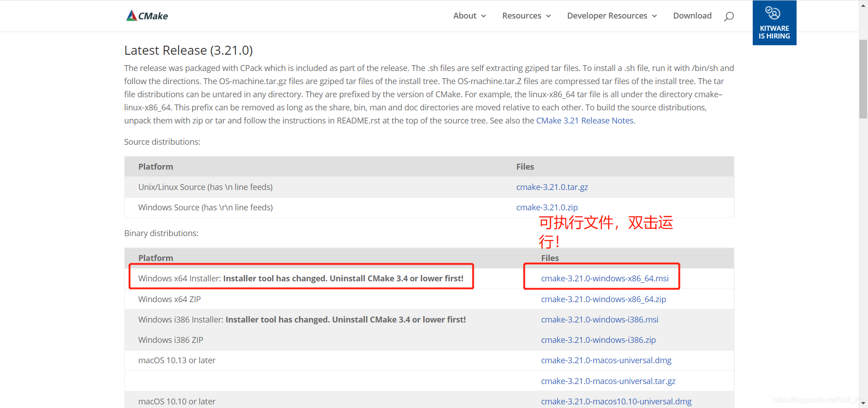Viewport: 868px width, 408px height.
Task: Open the Developer Resources menu item
Action: point(607,16)
